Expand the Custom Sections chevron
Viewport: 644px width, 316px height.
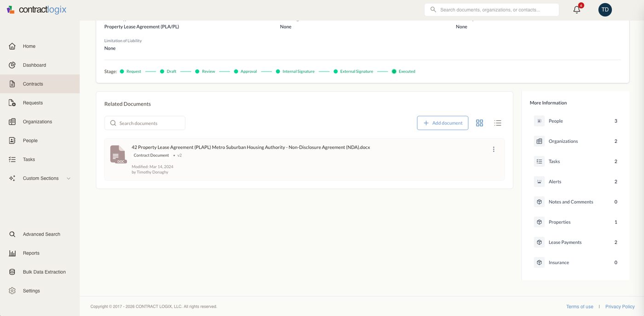[x=69, y=178]
